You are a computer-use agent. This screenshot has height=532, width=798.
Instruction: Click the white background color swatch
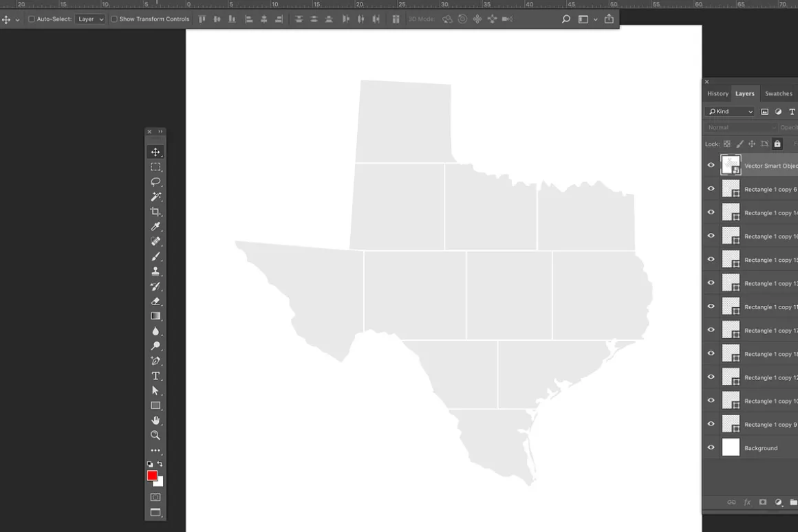[x=160, y=482]
